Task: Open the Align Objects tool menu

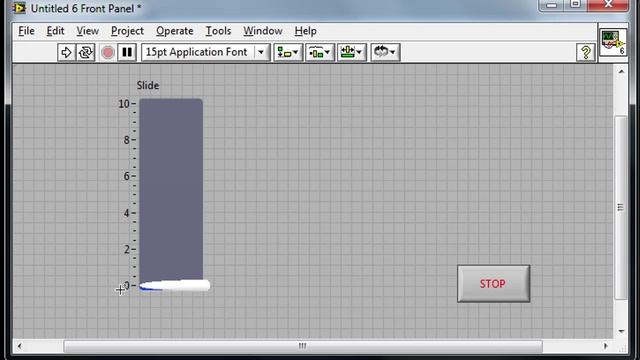Action: pyautogui.click(x=288, y=52)
